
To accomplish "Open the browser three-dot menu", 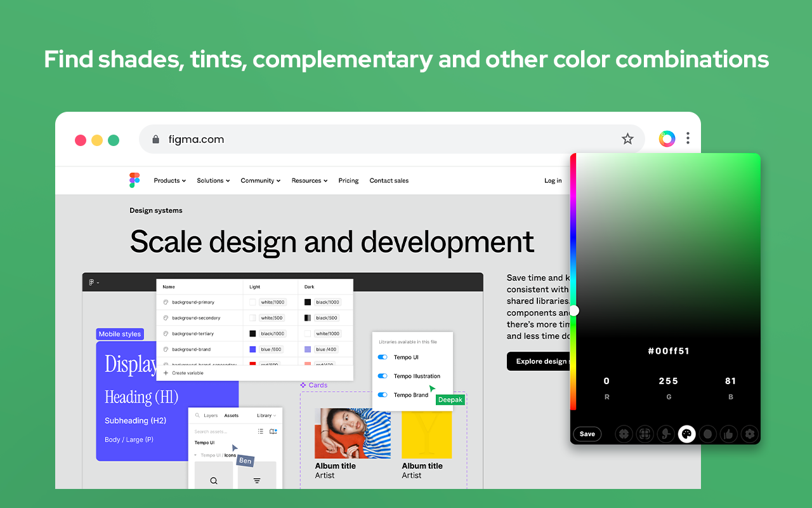I will pyautogui.click(x=688, y=139).
